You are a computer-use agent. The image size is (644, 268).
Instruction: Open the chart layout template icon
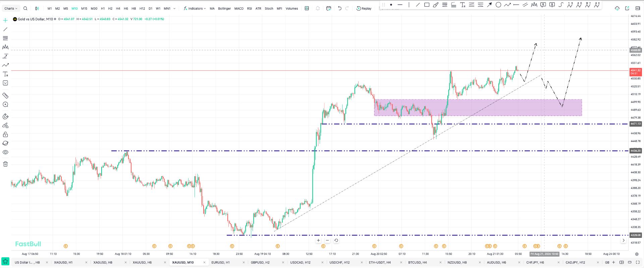click(307, 8)
